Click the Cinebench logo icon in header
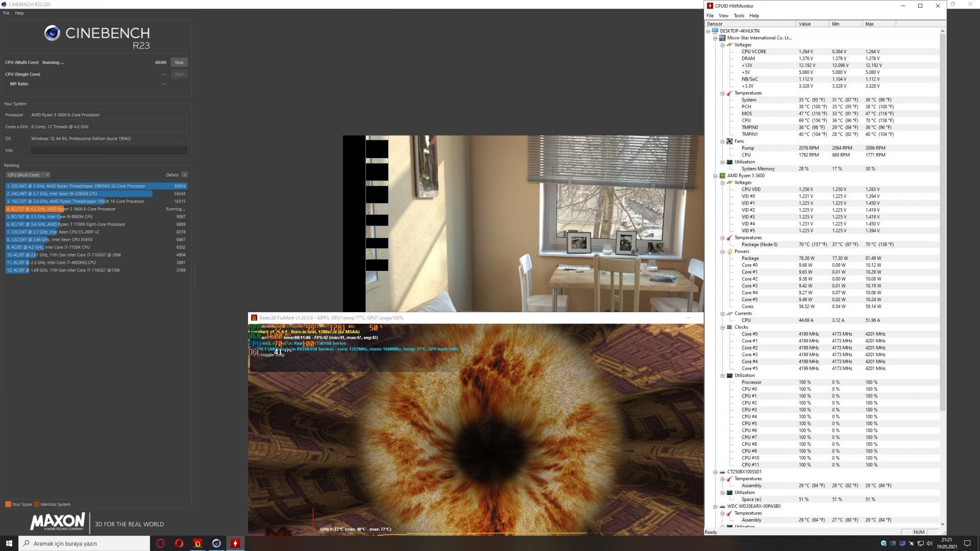Screen dimensions: 980x551 [52, 33]
